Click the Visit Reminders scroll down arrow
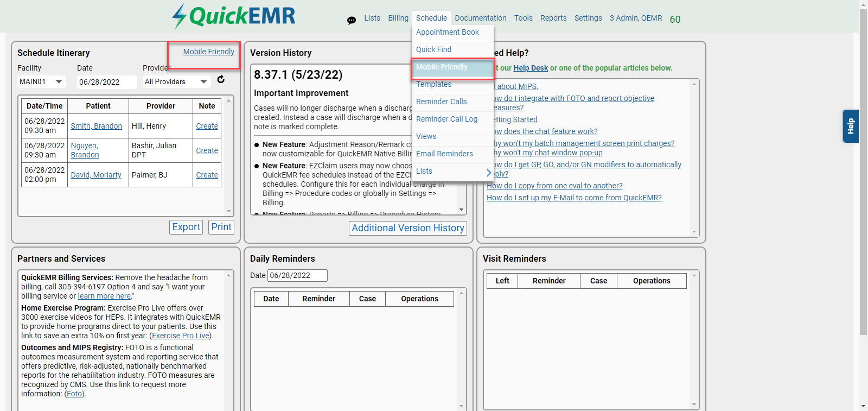The width and height of the screenshot is (868, 411). (x=694, y=404)
